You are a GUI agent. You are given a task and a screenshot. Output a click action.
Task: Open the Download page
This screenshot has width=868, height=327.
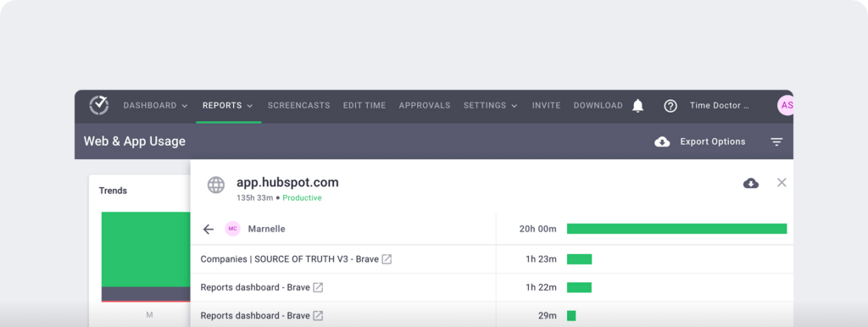pos(598,106)
